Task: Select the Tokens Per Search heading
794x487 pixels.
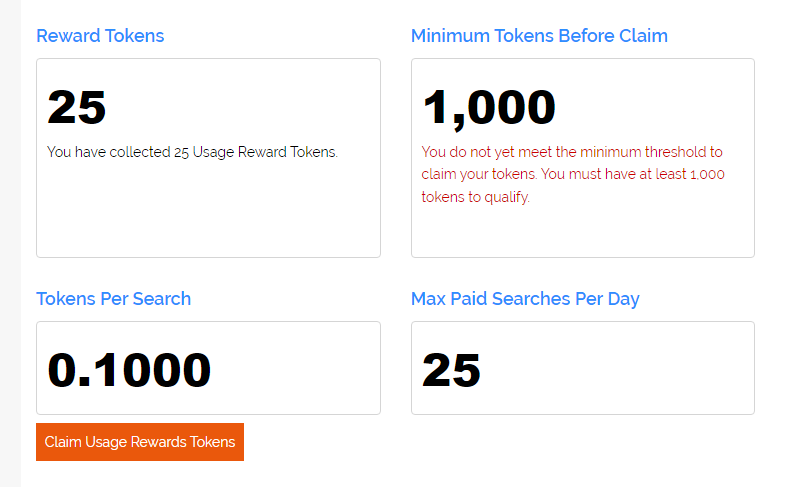Action: (113, 299)
